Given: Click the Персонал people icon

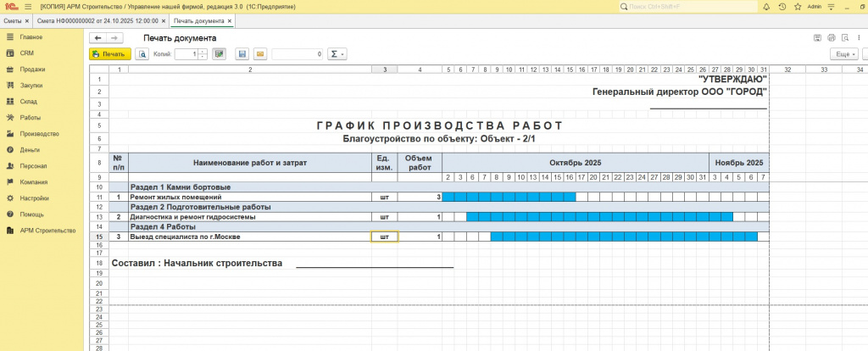Looking at the screenshot, I should [9, 165].
